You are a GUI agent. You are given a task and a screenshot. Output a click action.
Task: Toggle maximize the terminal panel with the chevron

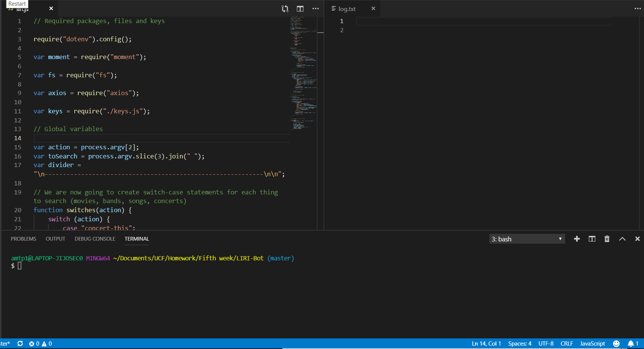pos(622,239)
